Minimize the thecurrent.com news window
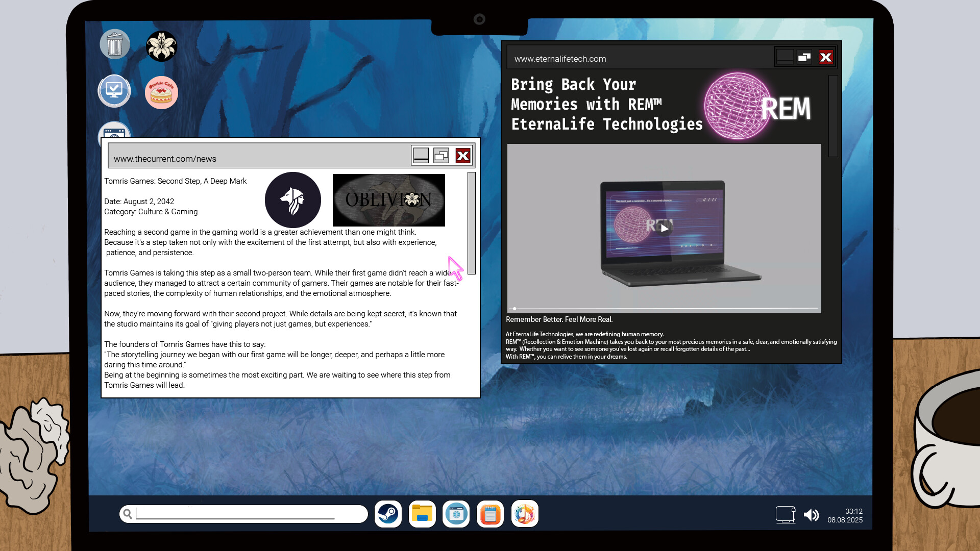 coord(420,156)
